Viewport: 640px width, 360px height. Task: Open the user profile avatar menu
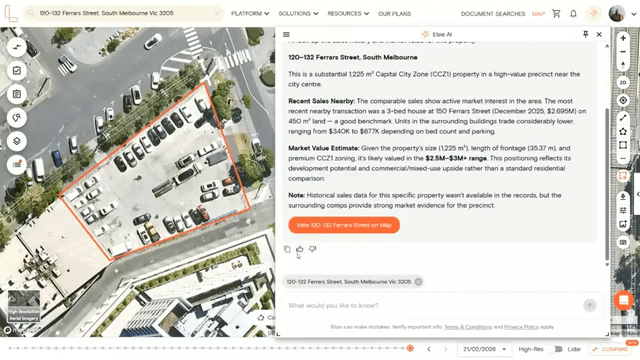pyautogui.click(x=617, y=13)
